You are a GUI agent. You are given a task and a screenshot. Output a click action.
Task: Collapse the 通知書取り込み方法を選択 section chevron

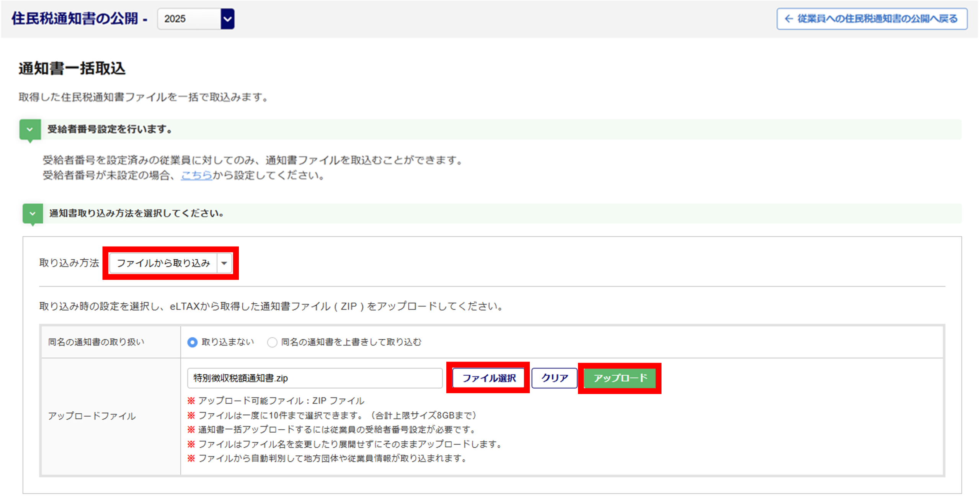pos(33,213)
